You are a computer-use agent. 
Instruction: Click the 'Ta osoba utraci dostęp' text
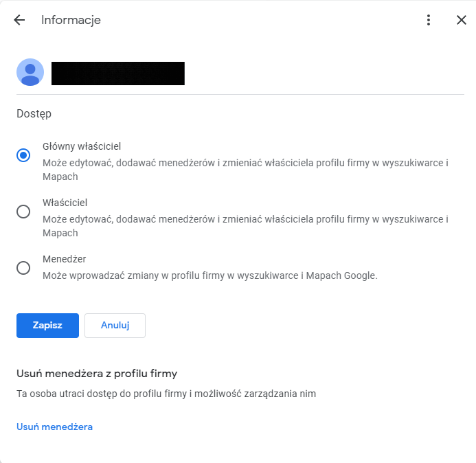click(x=166, y=394)
